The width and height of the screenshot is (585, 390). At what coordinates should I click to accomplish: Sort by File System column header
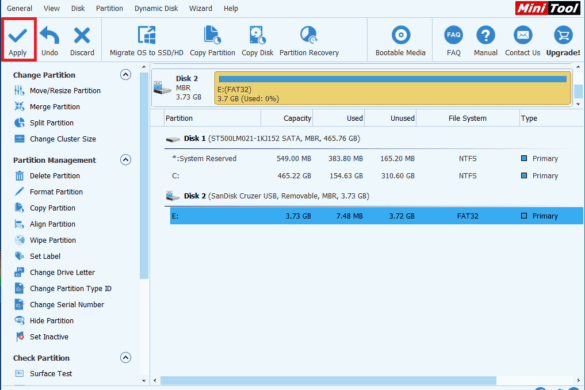(467, 118)
